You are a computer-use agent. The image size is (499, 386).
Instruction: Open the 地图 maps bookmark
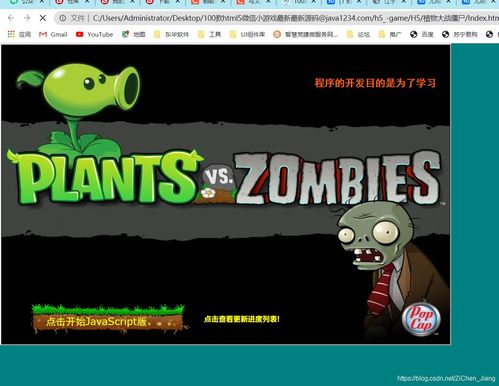pyautogui.click(x=134, y=34)
